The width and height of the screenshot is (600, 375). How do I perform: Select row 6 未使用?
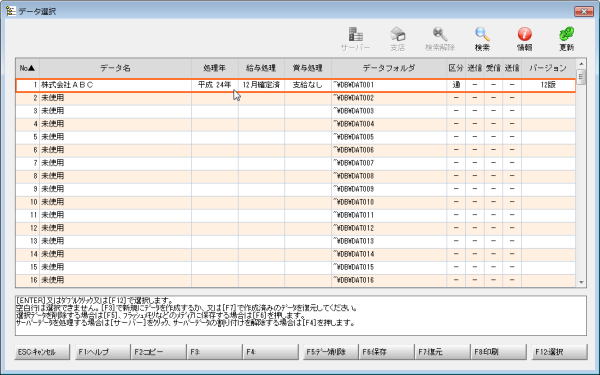pos(295,150)
